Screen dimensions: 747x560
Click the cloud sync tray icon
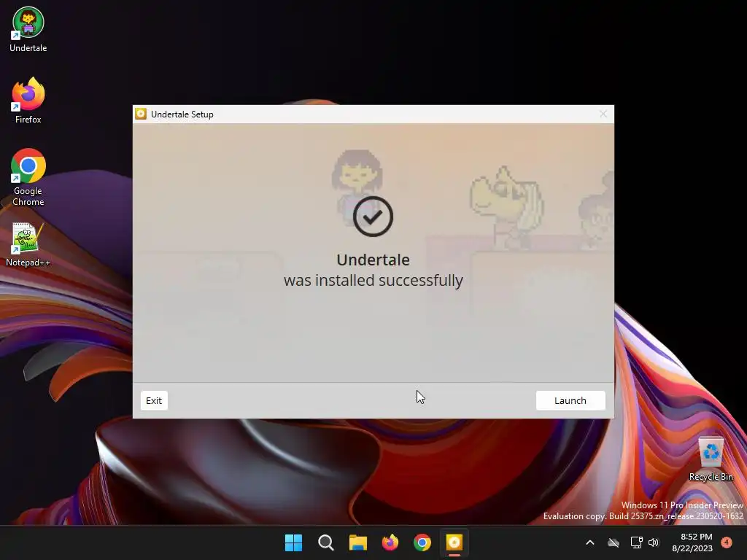(614, 542)
